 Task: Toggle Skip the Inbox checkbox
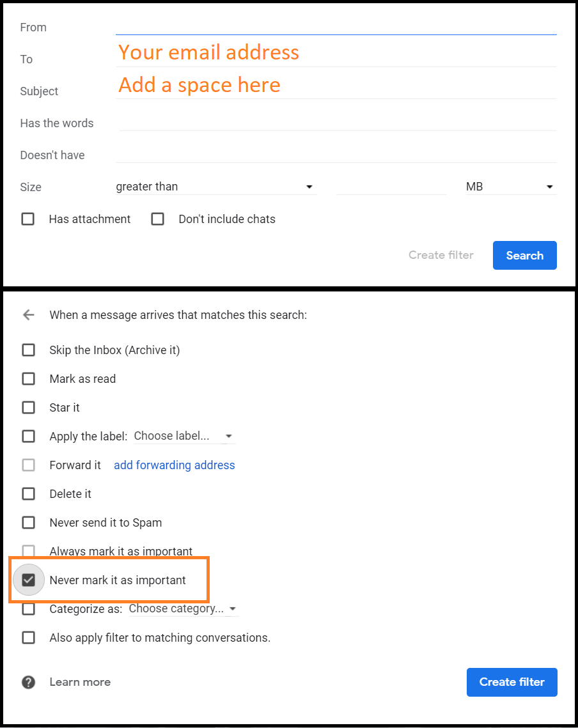(28, 350)
